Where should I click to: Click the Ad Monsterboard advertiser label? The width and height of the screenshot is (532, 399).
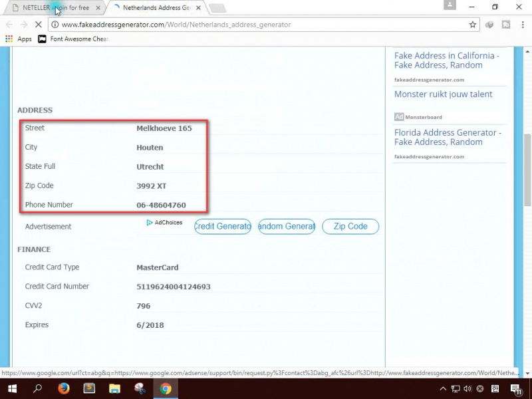pyautogui.click(x=418, y=117)
